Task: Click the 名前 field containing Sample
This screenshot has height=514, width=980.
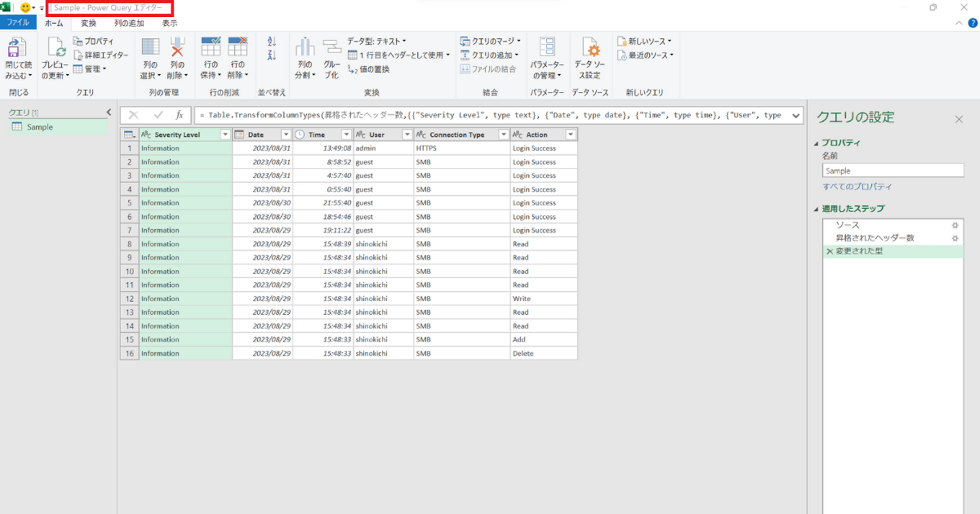Action: tap(892, 171)
